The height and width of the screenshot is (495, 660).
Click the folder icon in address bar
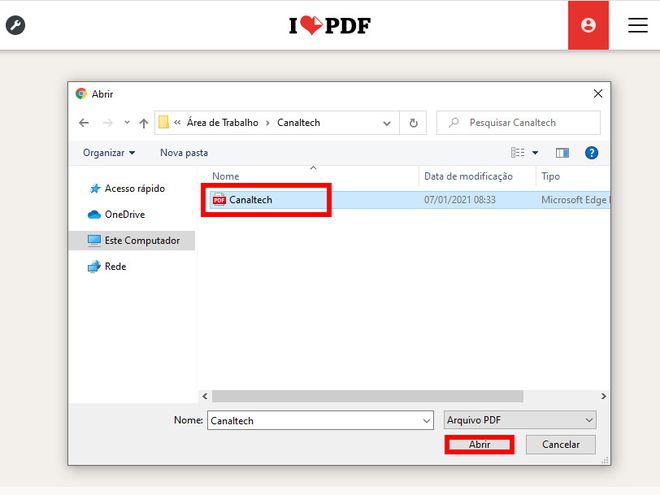click(163, 122)
